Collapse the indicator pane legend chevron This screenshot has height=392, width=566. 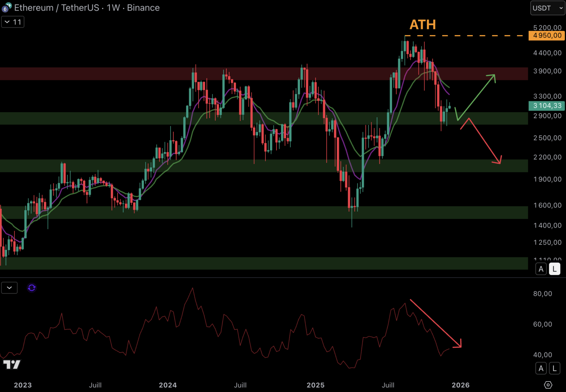click(9, 288)
